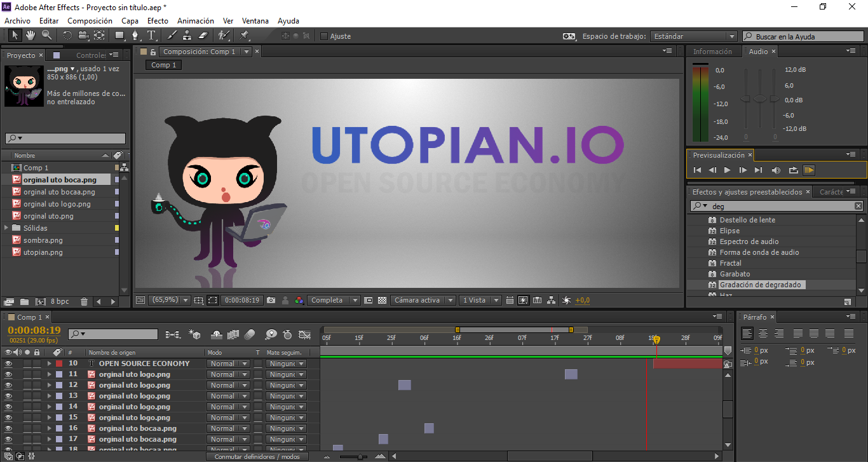The image size is (868, 462).
Task: Open the Efecto menu
Action: tap(158, 21)
